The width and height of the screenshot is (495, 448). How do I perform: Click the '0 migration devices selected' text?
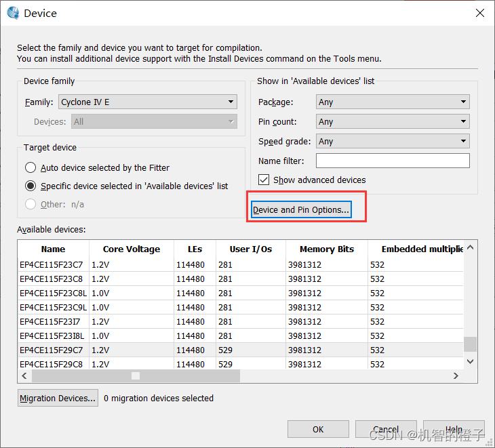(159, 398)
